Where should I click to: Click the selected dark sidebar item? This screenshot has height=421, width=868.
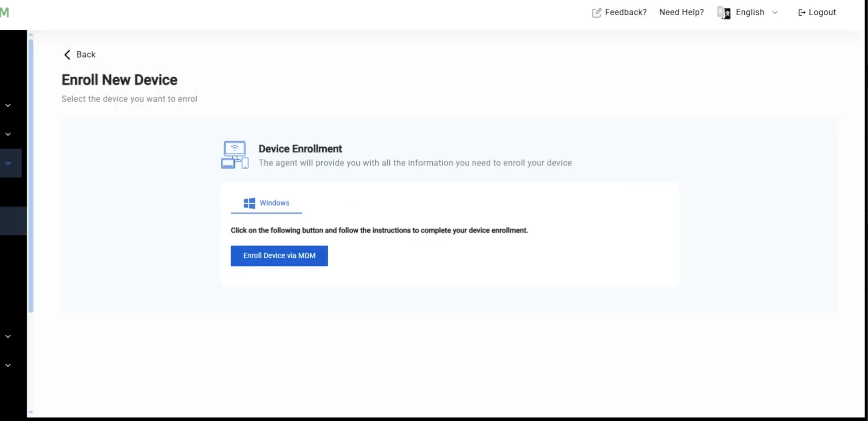[13, 221]
